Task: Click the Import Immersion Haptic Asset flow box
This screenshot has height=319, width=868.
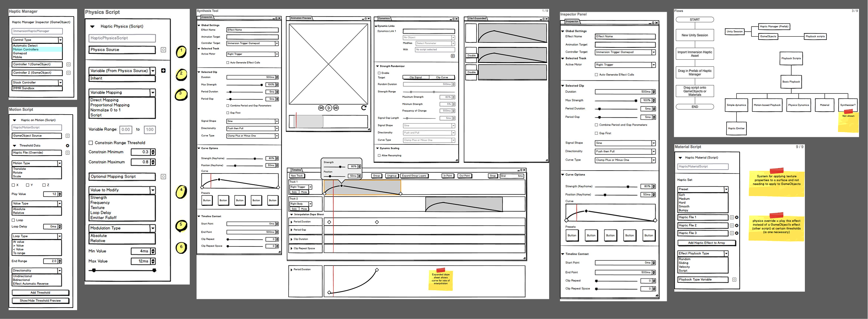Action: point(695,54)
